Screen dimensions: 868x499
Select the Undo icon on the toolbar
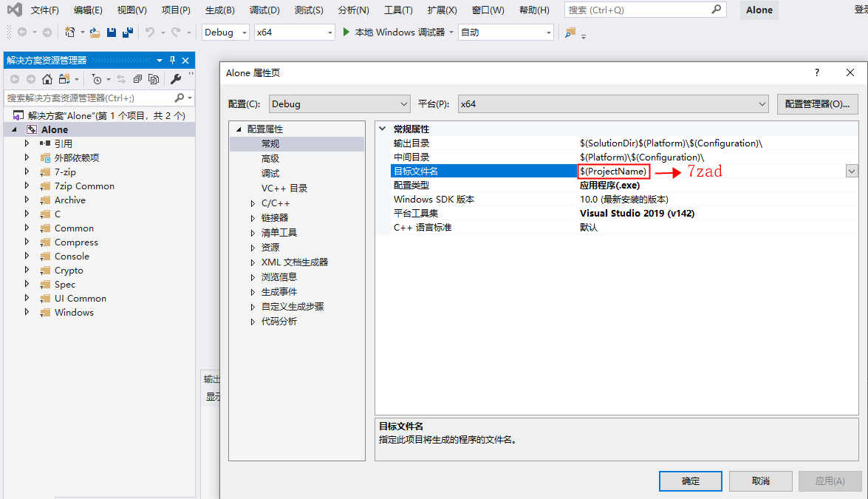(x=151, y=32)
